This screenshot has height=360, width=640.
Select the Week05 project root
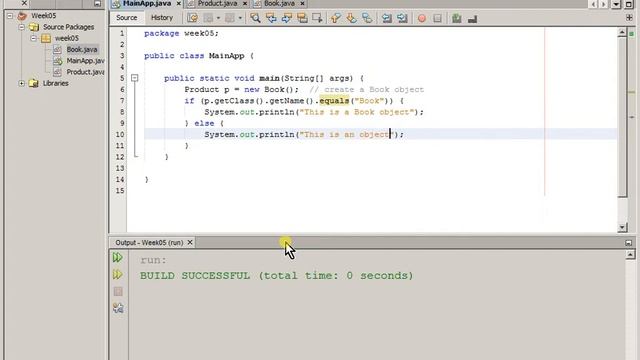(43, 16)
